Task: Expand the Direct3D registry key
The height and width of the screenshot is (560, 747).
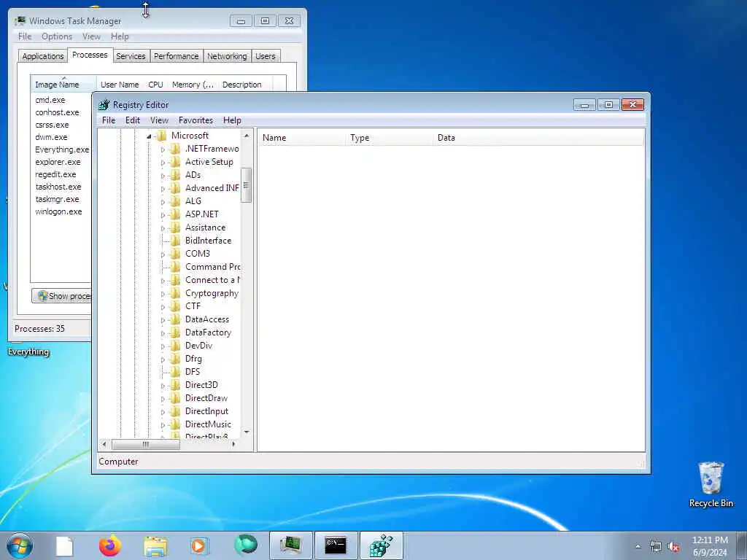Action: point(163,386)
